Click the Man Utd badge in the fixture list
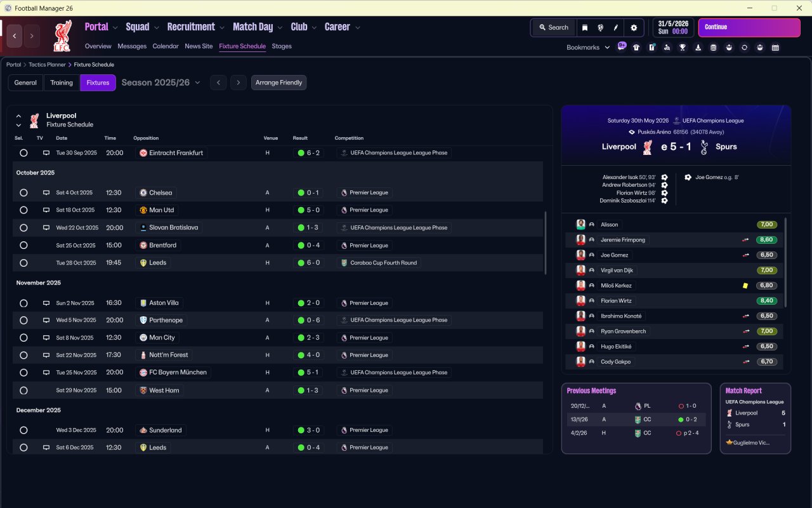 [143, 210]
